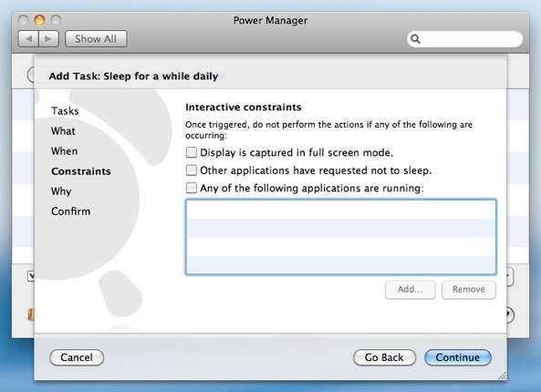Select the When step in sidebar
Viewport: 541px width, 392px height.
64,151
